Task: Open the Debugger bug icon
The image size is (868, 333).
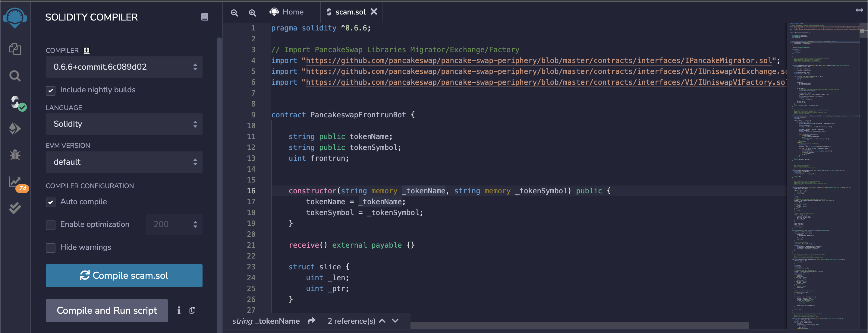Action: coord(15,155)
